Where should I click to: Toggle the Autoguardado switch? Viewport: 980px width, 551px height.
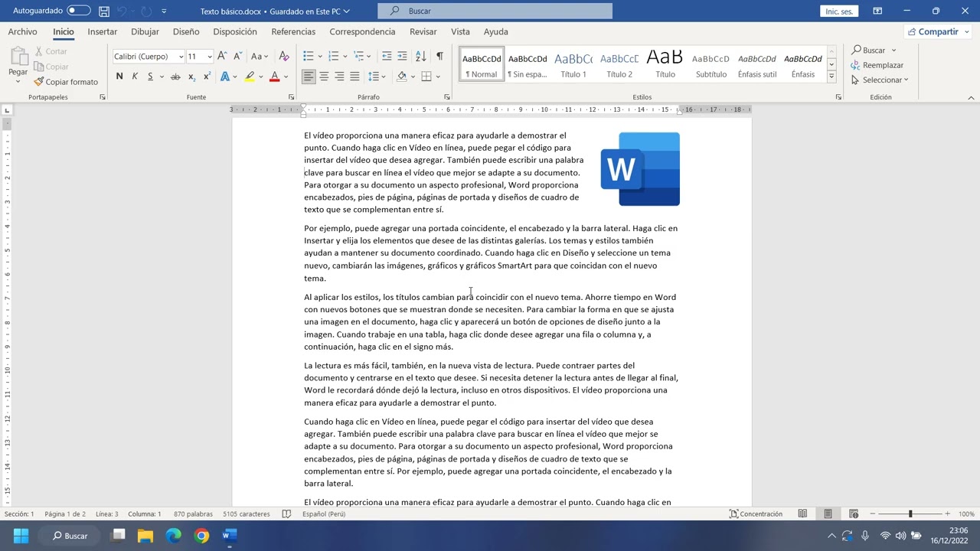point(78,11)
